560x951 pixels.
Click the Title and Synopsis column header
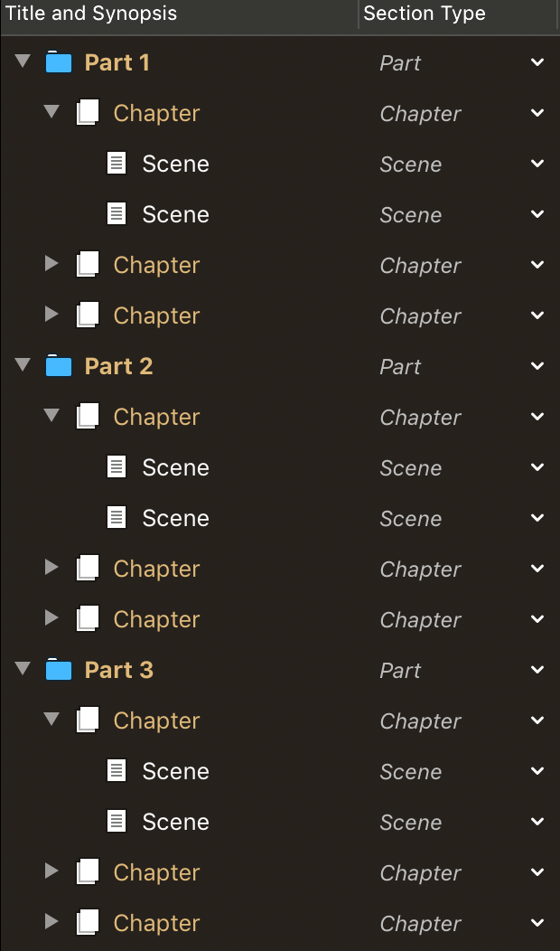point(91,14)
